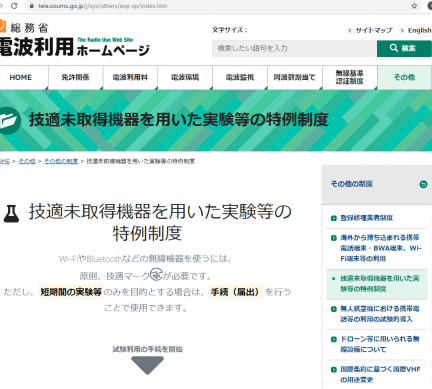Open the HOME navigation tab
The width and height of the screenshot is (432, 389).
[x=21, y=77]
